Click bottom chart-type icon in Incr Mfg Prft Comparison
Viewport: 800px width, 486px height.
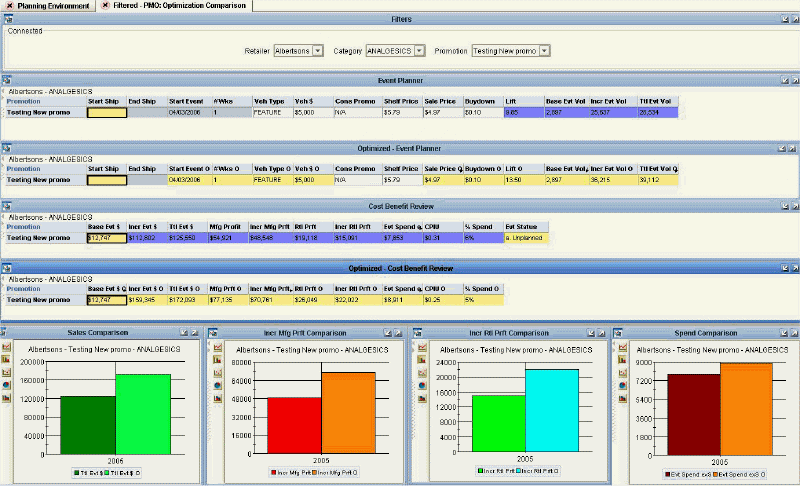tap(218, 398)
